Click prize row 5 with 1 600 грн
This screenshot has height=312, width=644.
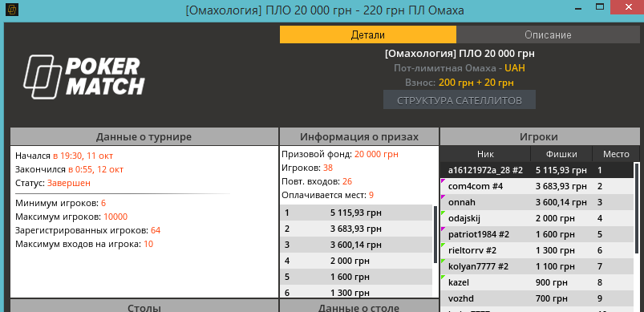[356, 277]
